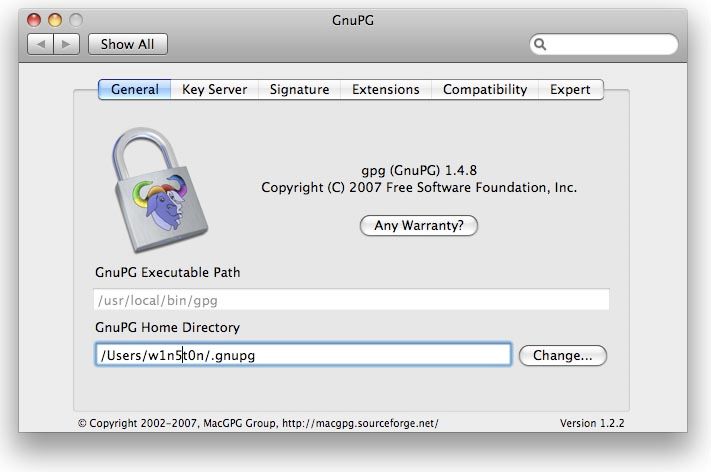Click the GnuPG Executable Path field

(x=351, y=299)
